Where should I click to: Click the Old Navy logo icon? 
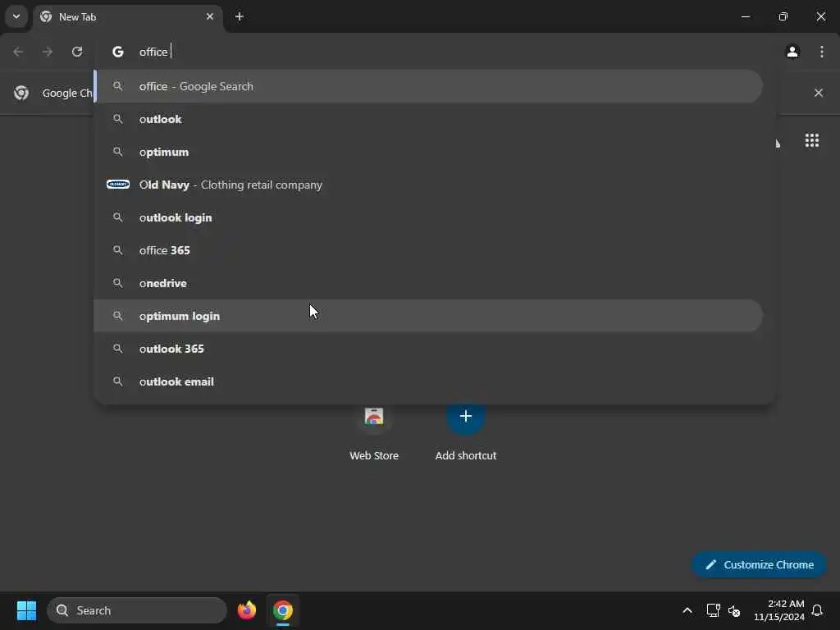coord(118,185)
